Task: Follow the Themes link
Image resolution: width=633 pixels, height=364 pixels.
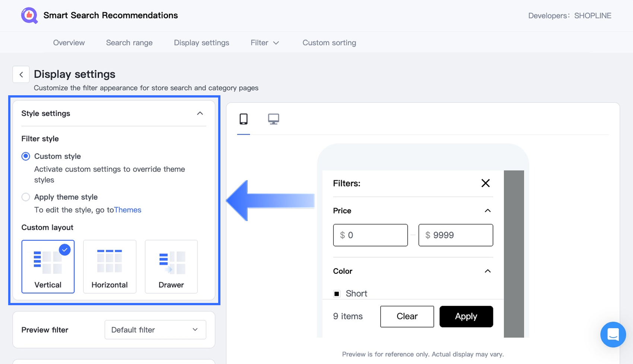Action: pos(128,210)
